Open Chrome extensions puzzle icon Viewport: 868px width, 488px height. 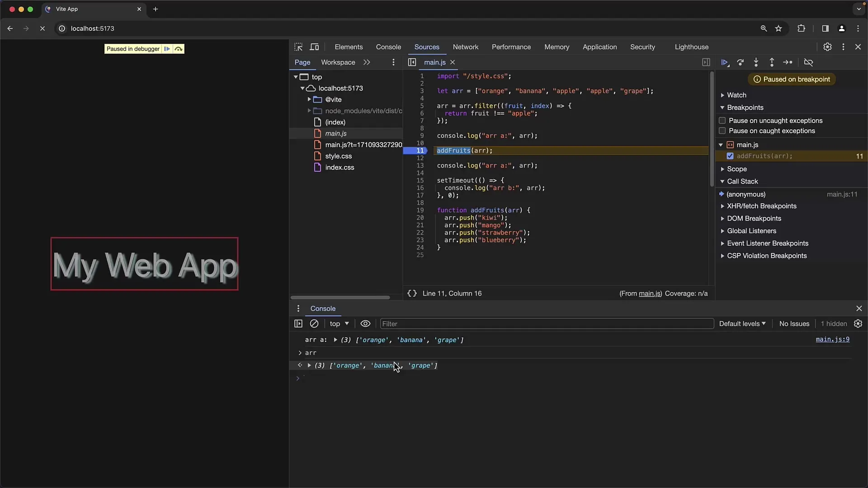point(801,28)
